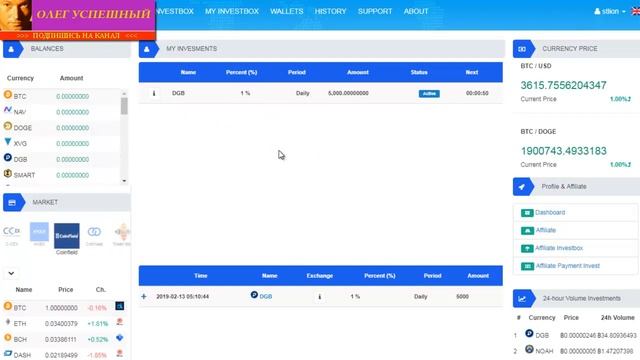The image size is (640, 360).
Task: Click the Time column header in history table
Action: click(x=201, y=276)
